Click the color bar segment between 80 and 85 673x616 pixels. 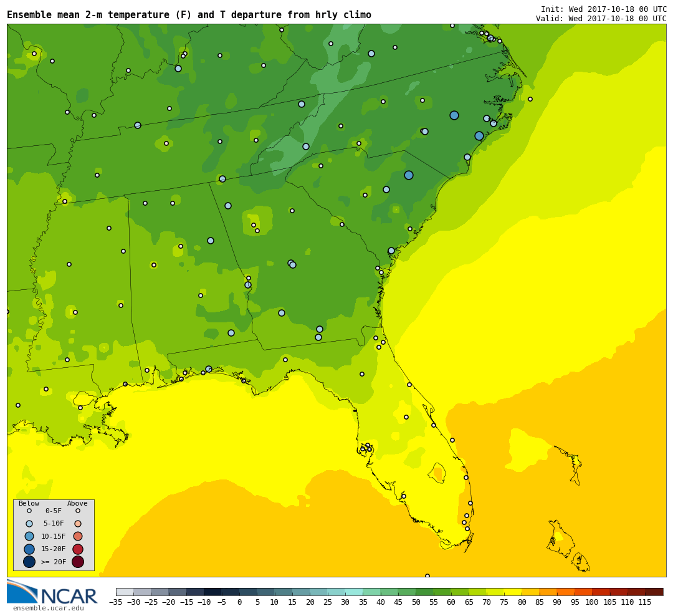pos(530,592)
